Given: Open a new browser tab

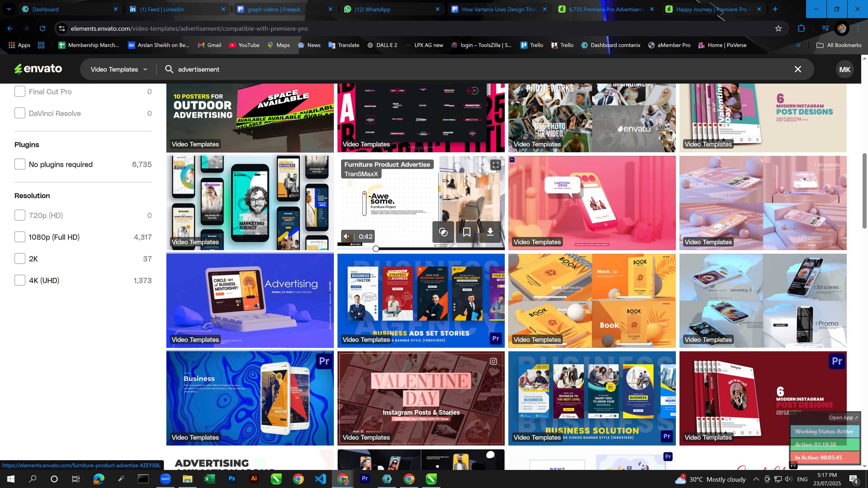Looking at the screenshot, I should tap(775, 9).
